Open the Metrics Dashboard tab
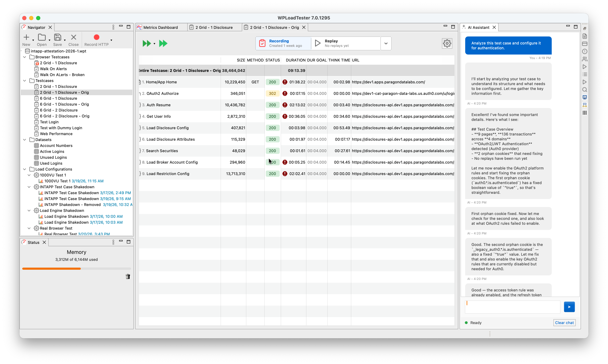The image size is (608, 364). tap(161, 27)
